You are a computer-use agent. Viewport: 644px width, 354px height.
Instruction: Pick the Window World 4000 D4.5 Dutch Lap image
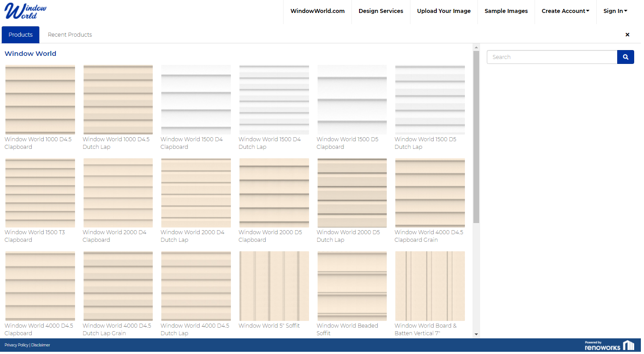197,287
